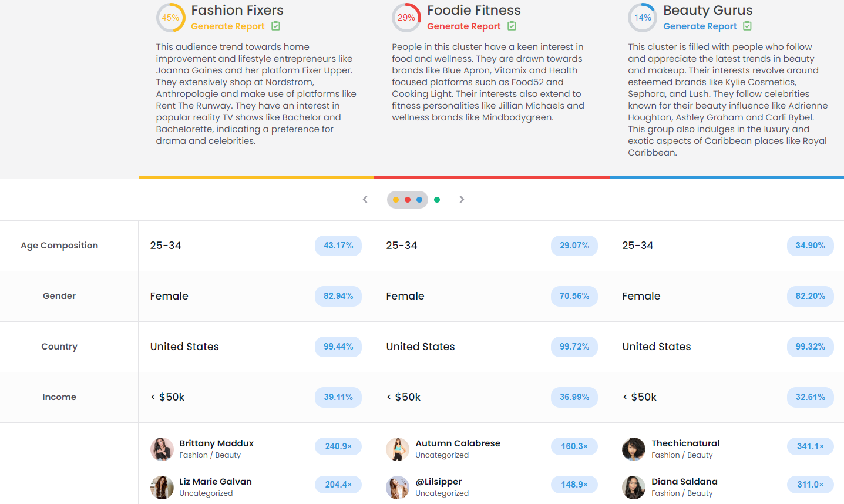Open the Fashion Fixers cluster title

point(237,10)
